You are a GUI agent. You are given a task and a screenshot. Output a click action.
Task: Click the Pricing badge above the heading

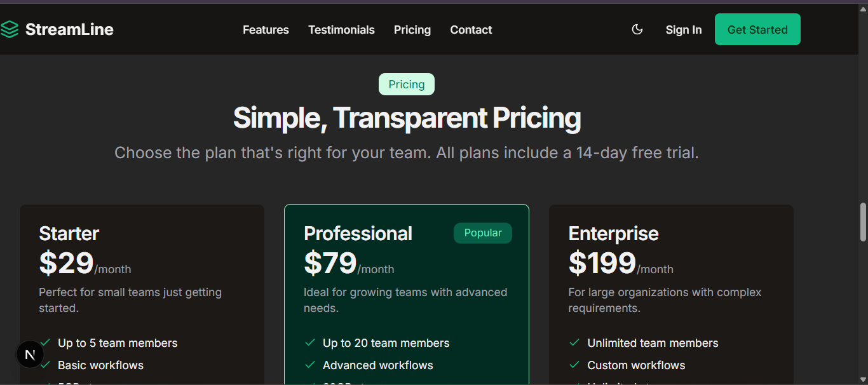coord(407,84)
